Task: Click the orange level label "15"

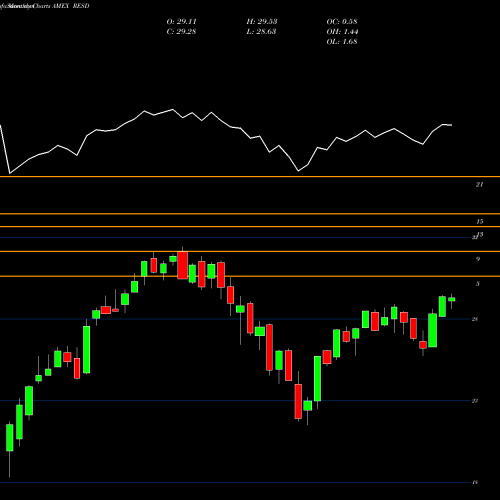Action: click(480, 221)
